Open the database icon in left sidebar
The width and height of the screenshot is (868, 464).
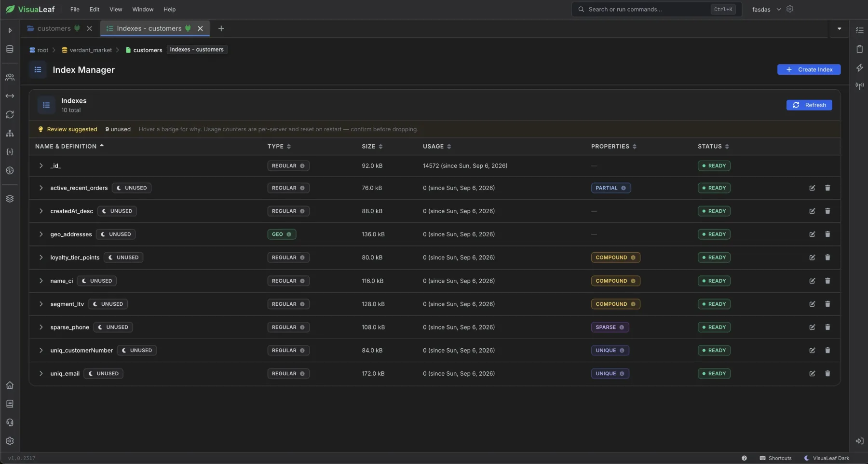[10, 49]
